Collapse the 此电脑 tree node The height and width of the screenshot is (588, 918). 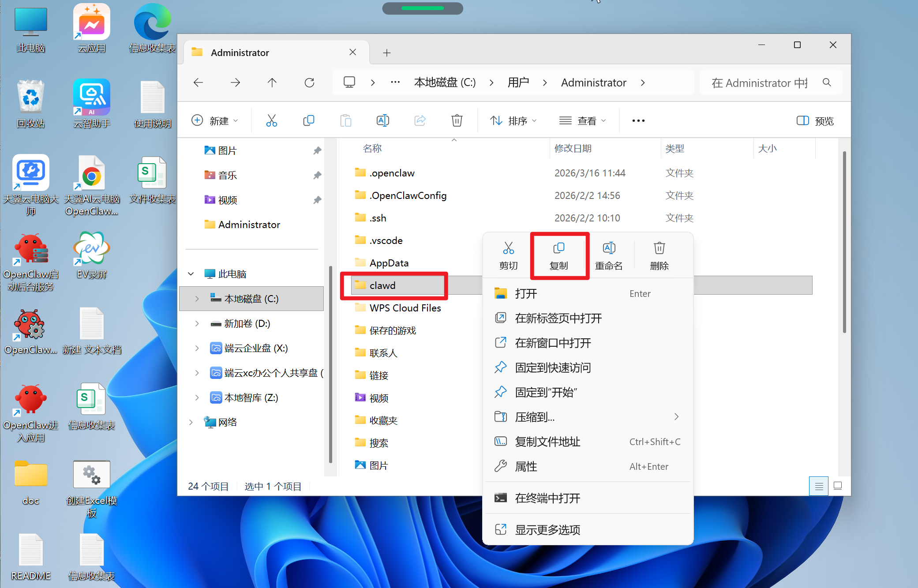click(191, 274)
